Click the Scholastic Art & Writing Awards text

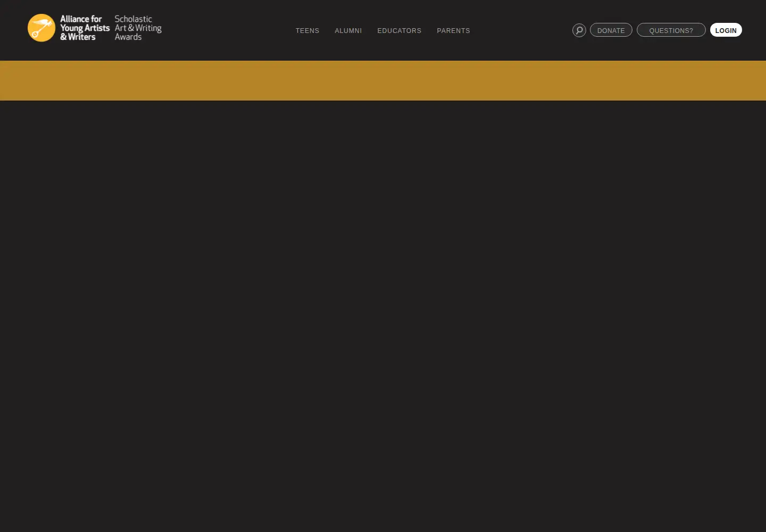click(138, 28)
